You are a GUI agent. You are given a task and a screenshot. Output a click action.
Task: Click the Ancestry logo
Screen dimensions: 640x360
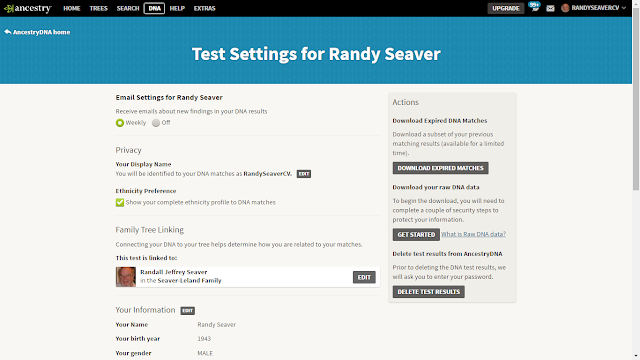pos(28,8)
